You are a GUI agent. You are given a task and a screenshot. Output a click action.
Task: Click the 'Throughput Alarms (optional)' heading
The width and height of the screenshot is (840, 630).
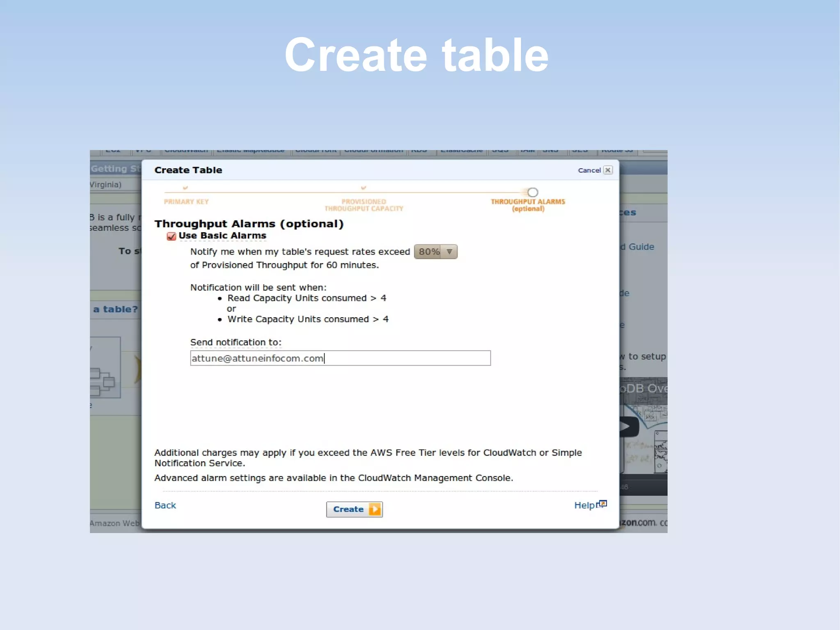249,224
